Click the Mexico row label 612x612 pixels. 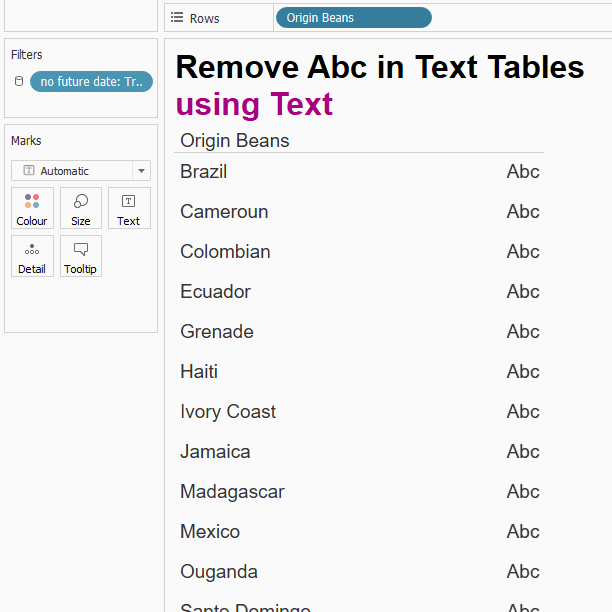(x=210, y=532)
